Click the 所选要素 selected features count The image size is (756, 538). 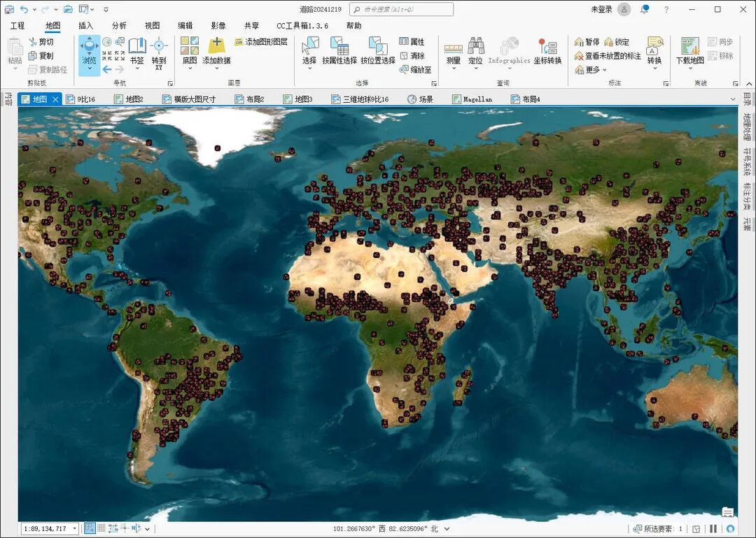click(x=658, y=529)
